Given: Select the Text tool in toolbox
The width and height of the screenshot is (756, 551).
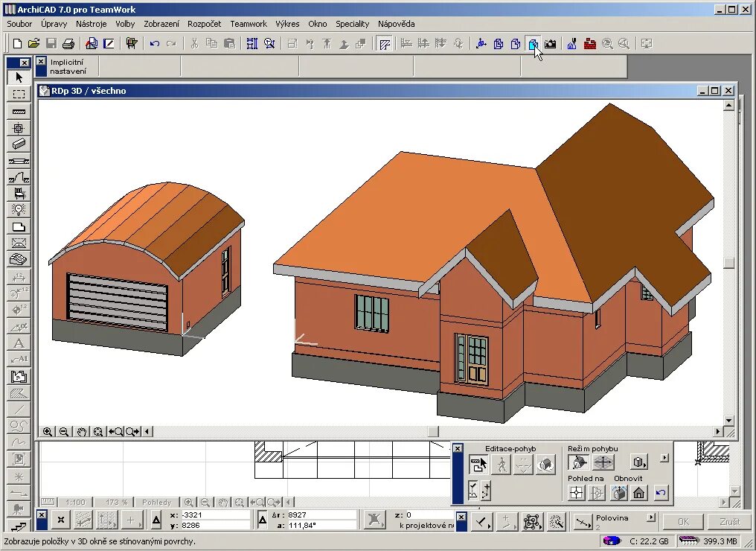Looking at the screenshot, I should [x=19, y=343].
